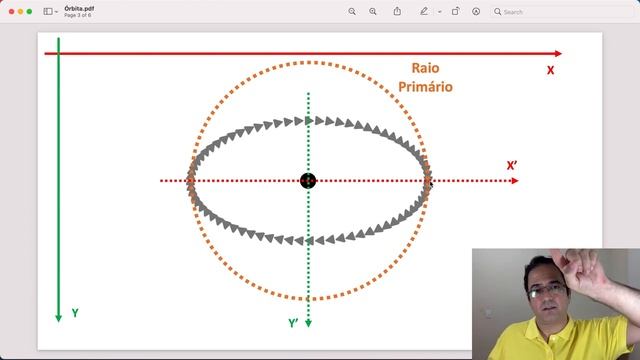Zoom in on the PDF page
Viewport: 640px width, 360px height.
373,11
